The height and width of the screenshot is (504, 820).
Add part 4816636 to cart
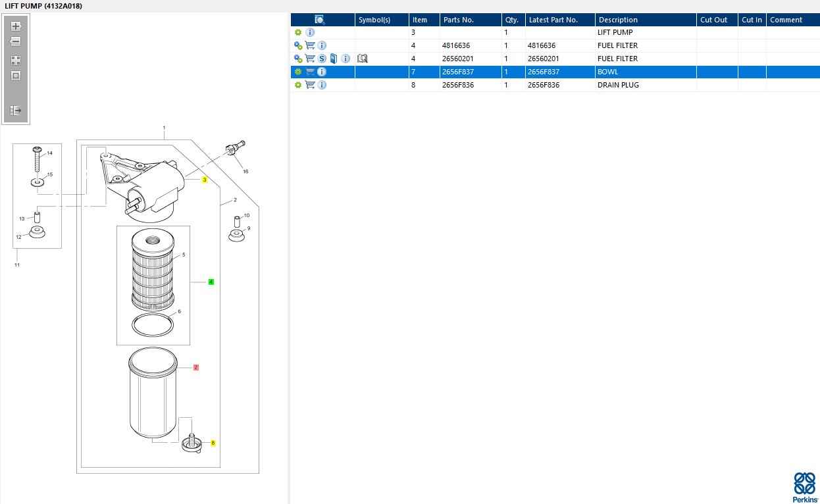click(310, 45)
